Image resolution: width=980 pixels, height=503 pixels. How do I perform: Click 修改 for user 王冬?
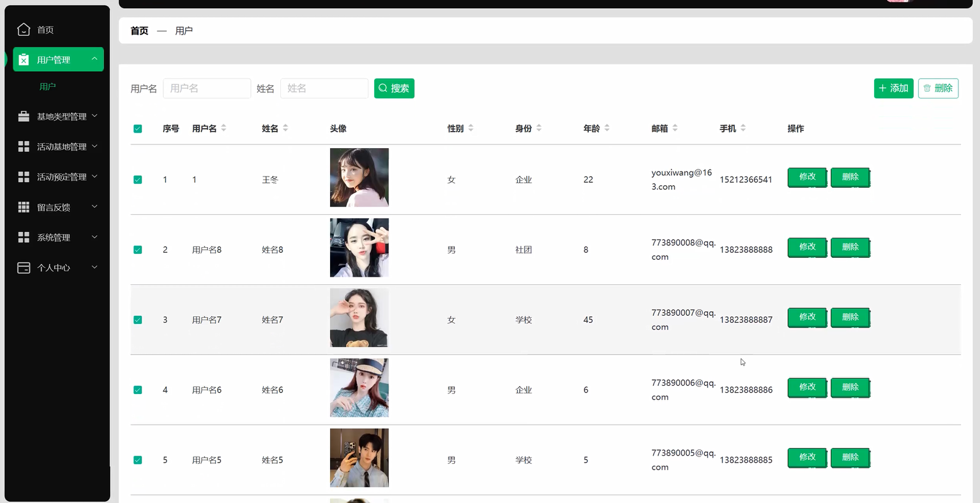click(807, 177)
